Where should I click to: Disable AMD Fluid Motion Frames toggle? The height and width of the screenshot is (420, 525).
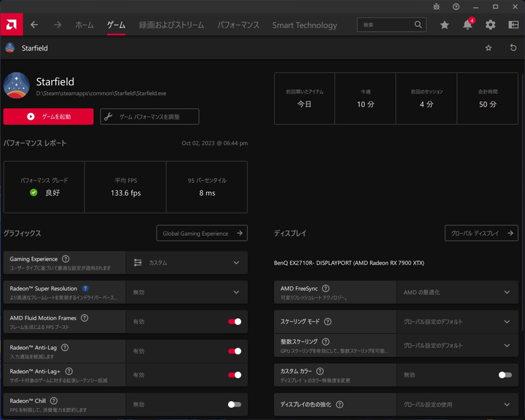(x=234, y=322)
